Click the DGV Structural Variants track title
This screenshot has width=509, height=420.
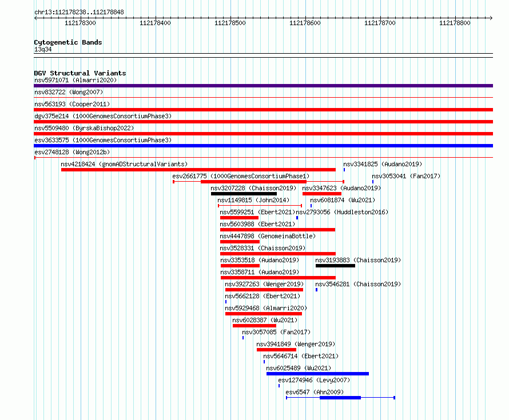click(x=80, y=73)
